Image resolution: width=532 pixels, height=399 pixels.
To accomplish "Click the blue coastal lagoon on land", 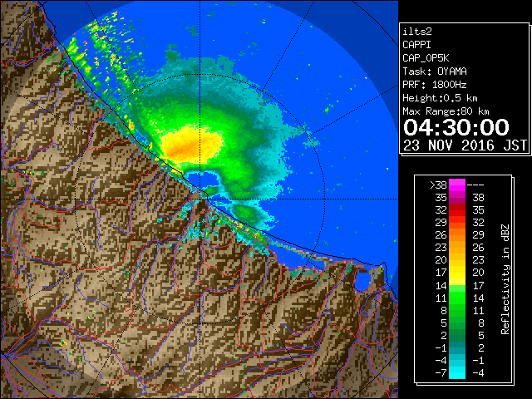I will tap(362, 281).
